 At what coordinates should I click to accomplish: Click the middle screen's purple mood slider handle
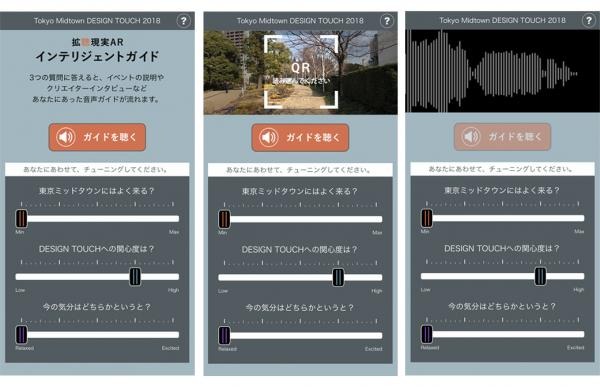click(x=224, y=335)
